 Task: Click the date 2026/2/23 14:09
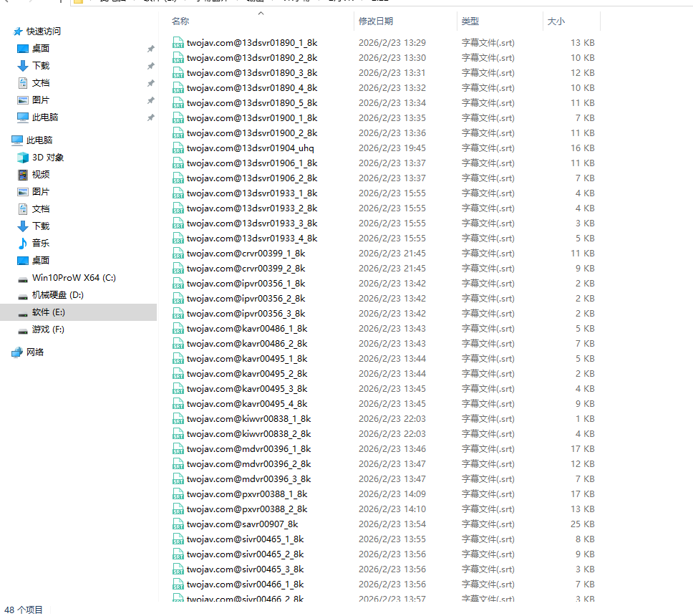coord(392,494)
